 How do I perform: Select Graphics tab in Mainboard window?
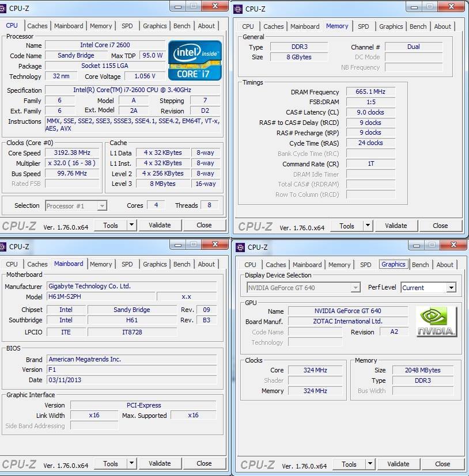pos(155,264)
